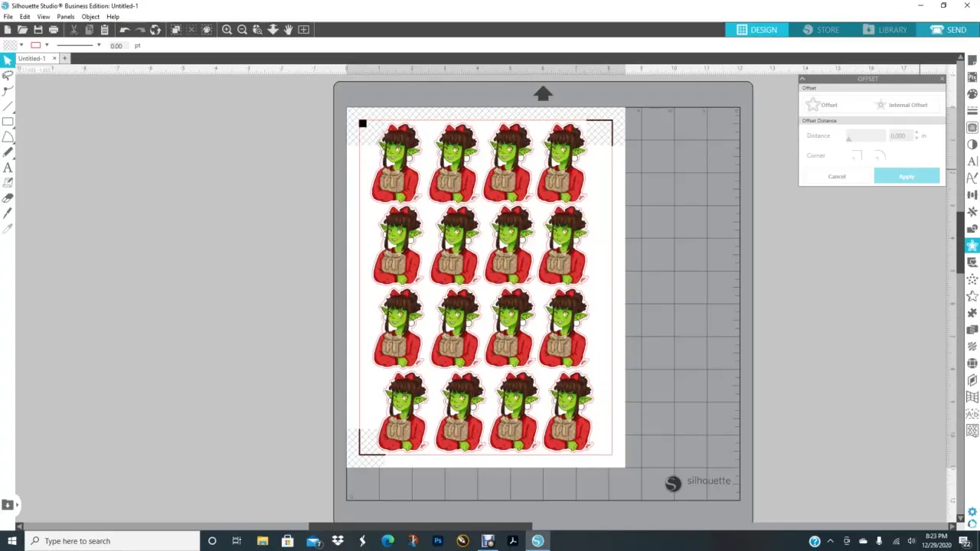
Task: Click the Zoom Out magnifier
Action: click(242, 29)
